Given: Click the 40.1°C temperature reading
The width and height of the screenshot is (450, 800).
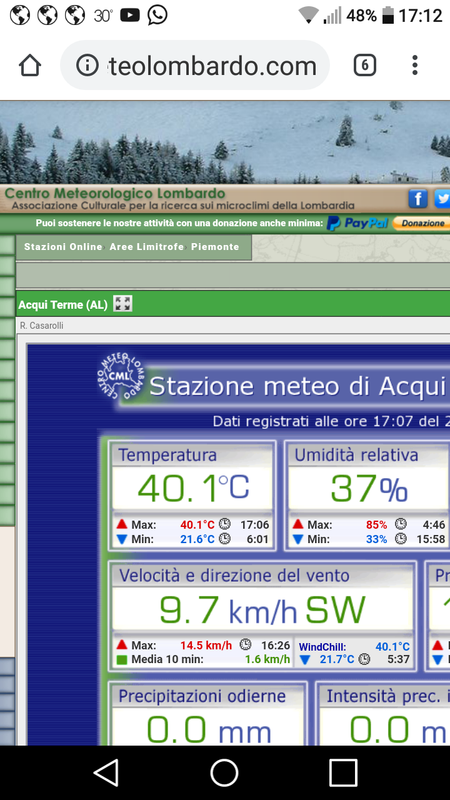Looking at the screenshot, I should coord(193,488).
